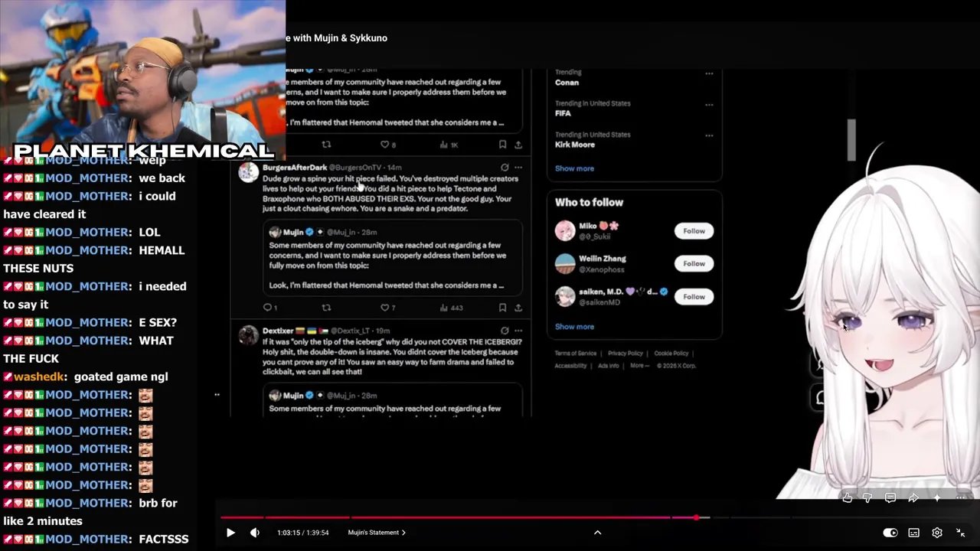980x551 pixels.
Task: Dislike the video with the thumbs-down icon
Action: [867, 498]
